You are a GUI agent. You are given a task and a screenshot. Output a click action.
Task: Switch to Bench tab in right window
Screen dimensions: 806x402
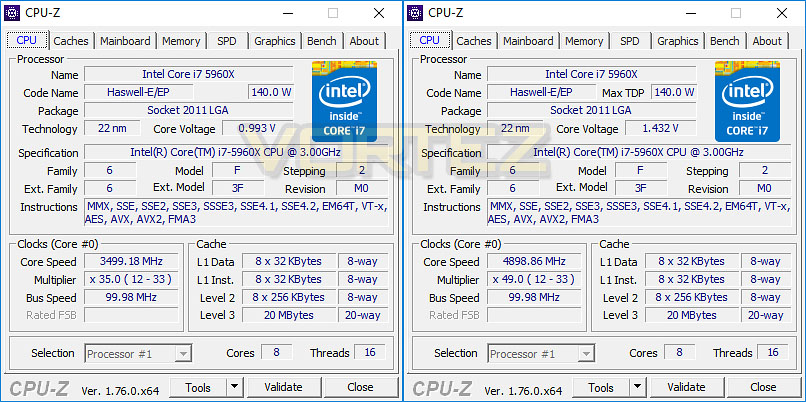725,41
